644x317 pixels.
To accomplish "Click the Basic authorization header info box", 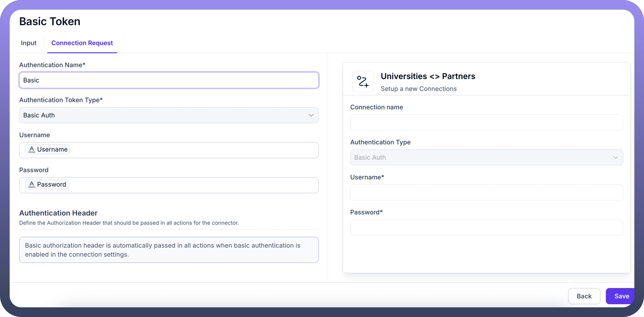I will pyautogui.click(x=169, y=250).
